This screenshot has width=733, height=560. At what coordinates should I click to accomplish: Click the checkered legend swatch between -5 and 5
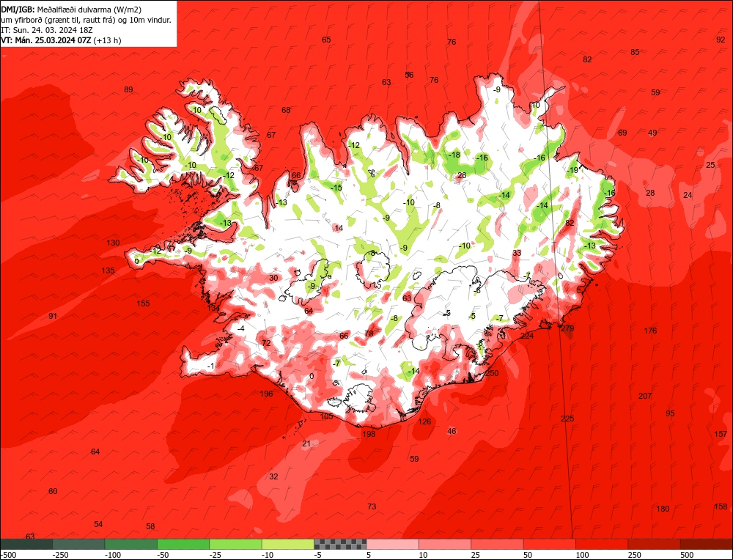(x=340, y=544)
